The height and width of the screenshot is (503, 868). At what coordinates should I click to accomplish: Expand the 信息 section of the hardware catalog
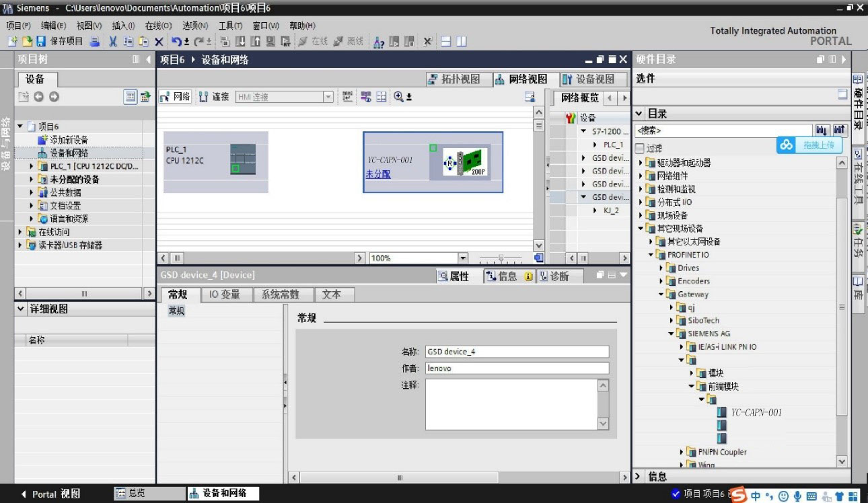(x=639, y=477)
